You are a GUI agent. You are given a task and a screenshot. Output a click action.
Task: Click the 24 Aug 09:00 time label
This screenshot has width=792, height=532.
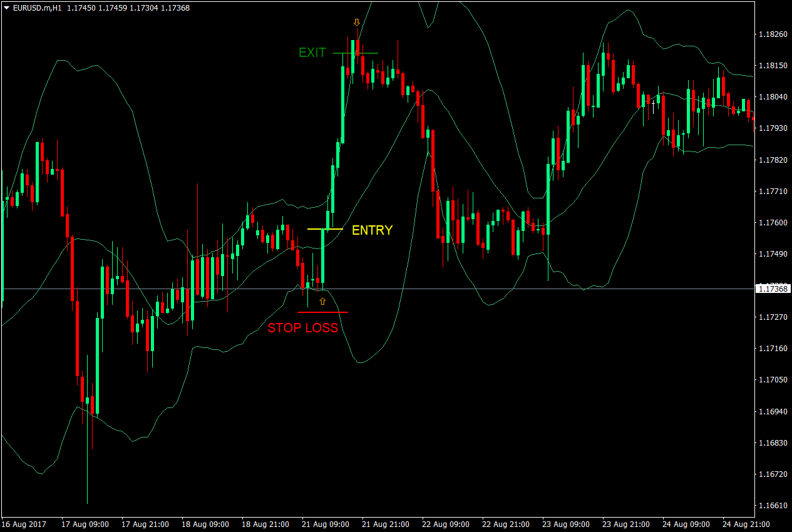point(686,524)
